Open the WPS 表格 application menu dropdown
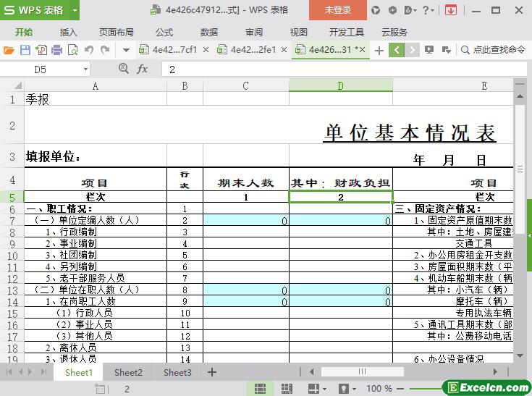532x396 pixels. click(75, 10)
